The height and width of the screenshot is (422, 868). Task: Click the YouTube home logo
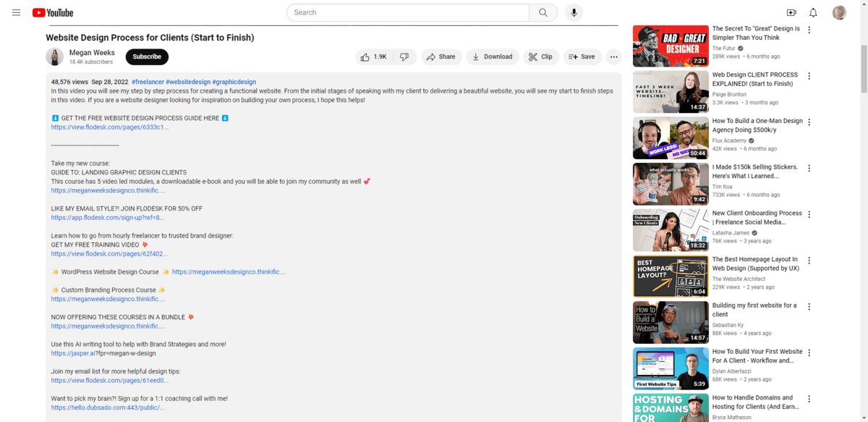[53, 12]
